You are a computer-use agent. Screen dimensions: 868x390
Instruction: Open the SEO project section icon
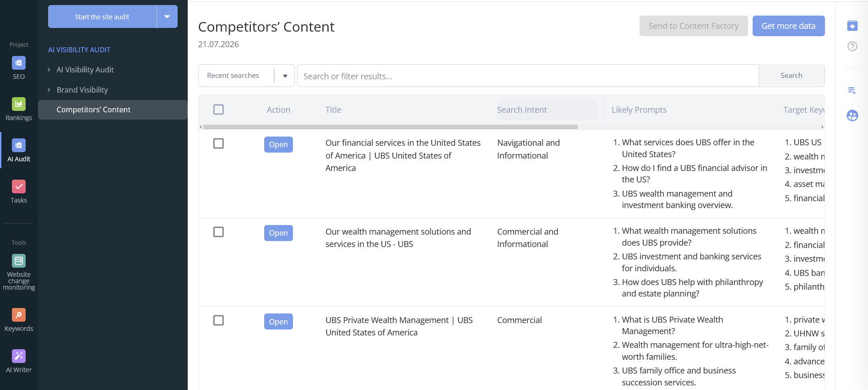19,63
